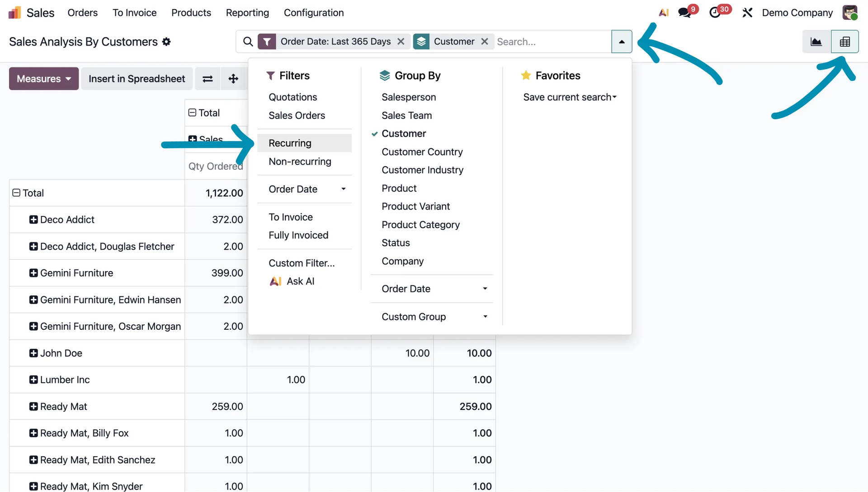Screen dimensions: 868x492
Task: Open the Measures dropdown
Action: (x=44, y=79)
